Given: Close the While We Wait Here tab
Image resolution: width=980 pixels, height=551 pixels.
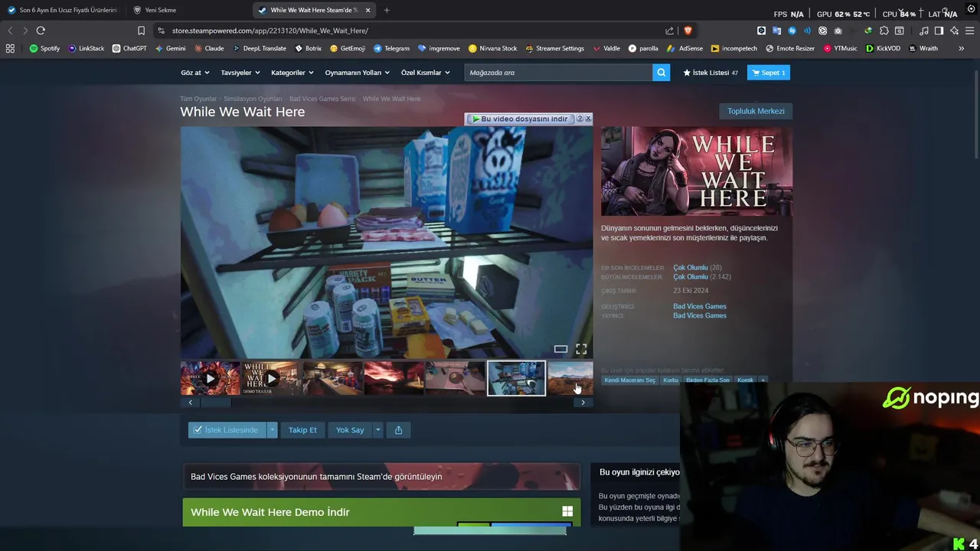Looking at the screenshot, I should [x=367, y=10].
